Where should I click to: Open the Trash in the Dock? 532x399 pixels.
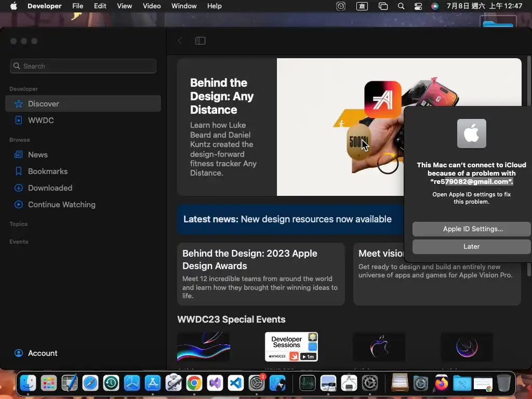click(x=504, y=383)
